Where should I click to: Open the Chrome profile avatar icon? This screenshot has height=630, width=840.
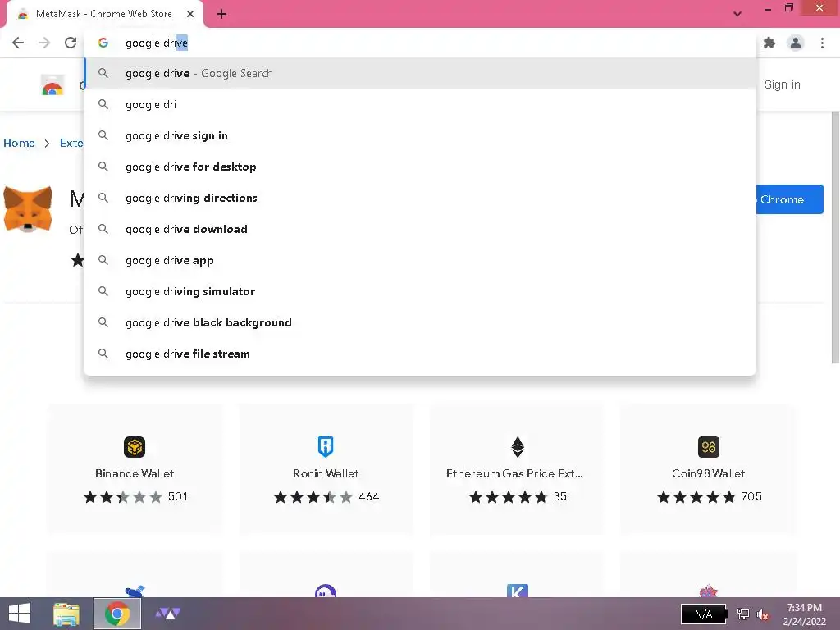796,43
